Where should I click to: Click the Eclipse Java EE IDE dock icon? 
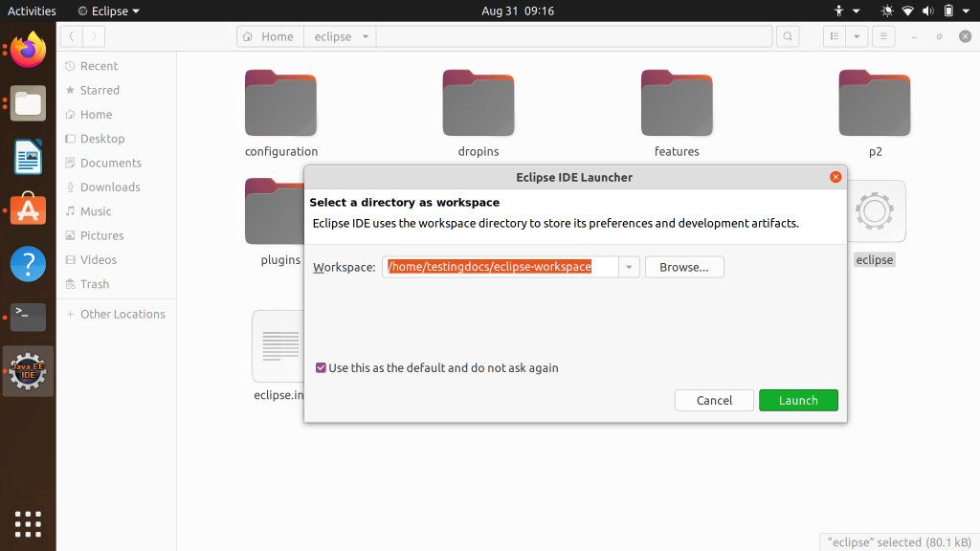(x=28, y=371)
